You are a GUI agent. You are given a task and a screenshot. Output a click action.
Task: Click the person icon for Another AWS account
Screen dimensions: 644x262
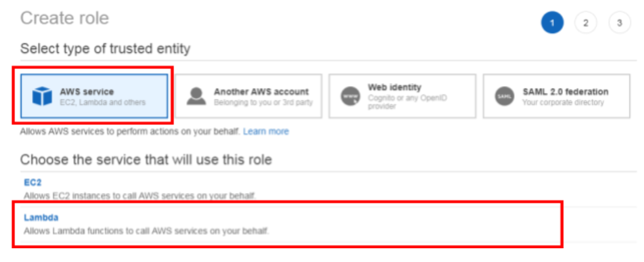click(x=196, y=96)
